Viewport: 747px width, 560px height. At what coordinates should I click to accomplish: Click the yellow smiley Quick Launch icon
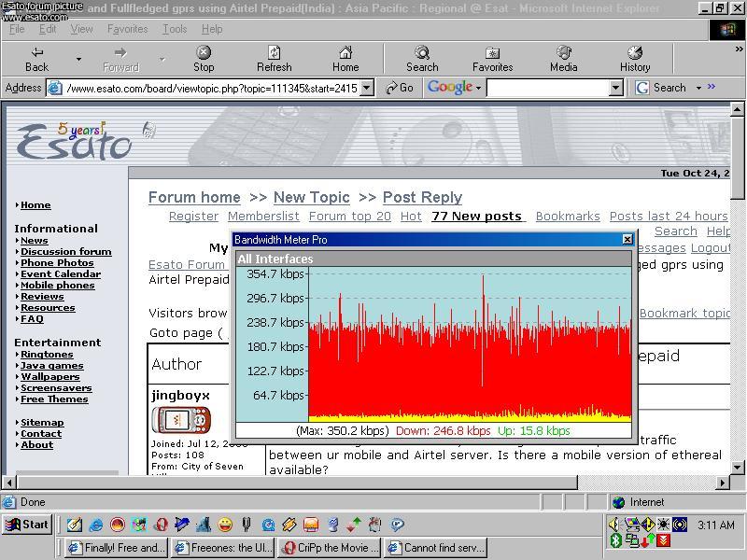point(225,525)
